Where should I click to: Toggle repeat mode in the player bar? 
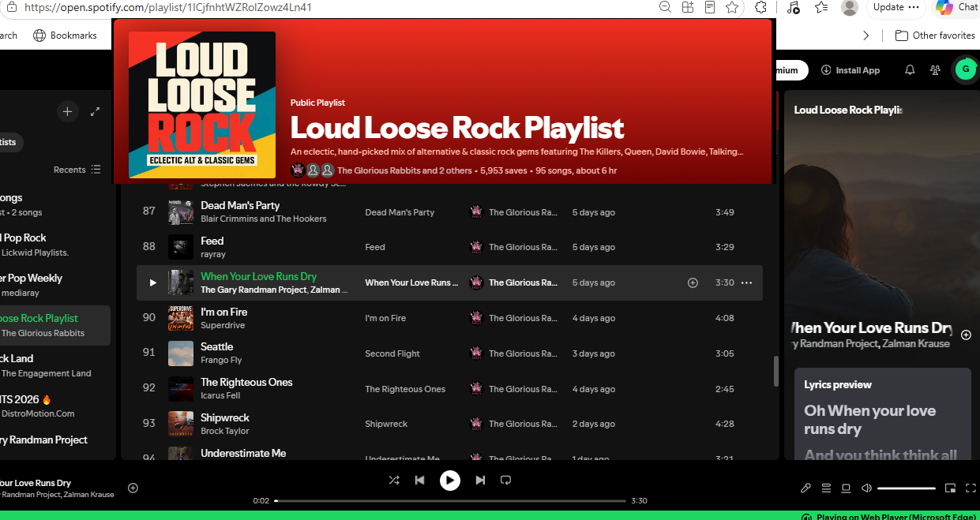(x=506, y=480)
